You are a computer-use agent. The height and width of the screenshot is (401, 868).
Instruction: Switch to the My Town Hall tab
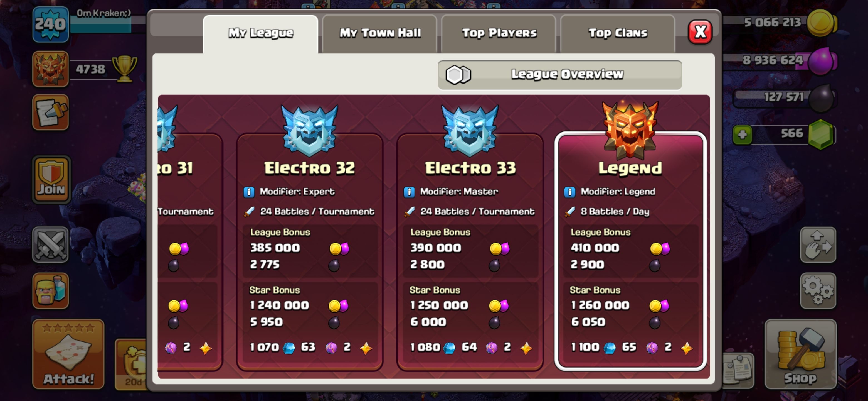[380, 33]
